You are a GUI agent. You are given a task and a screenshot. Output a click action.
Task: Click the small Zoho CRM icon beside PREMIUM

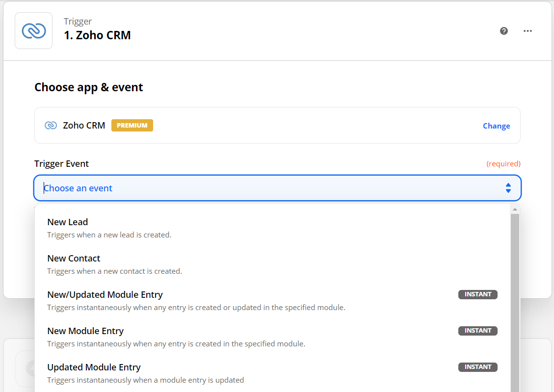pyautogui.click(x=51, y=126)
